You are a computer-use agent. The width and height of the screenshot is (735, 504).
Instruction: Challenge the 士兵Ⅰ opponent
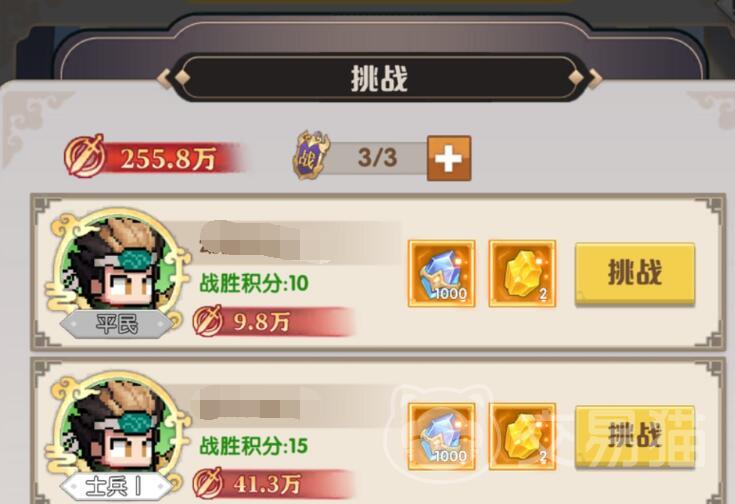coord(635,436)
